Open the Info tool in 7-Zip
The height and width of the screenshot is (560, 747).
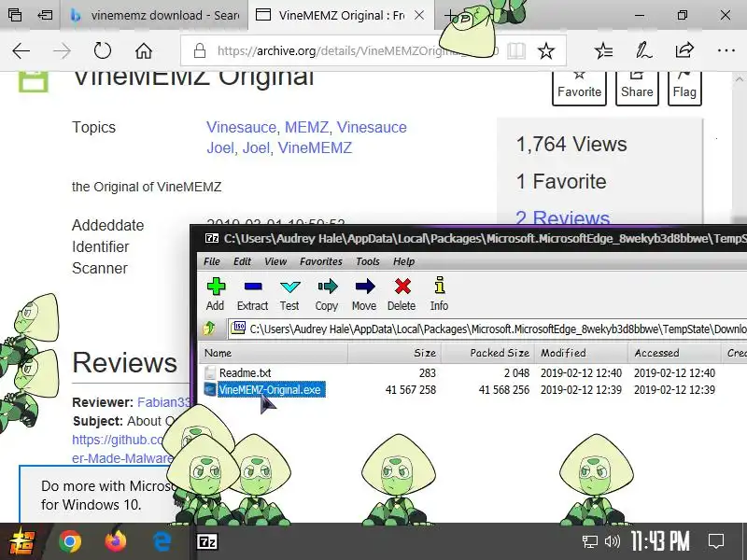(x=439, y=294)
